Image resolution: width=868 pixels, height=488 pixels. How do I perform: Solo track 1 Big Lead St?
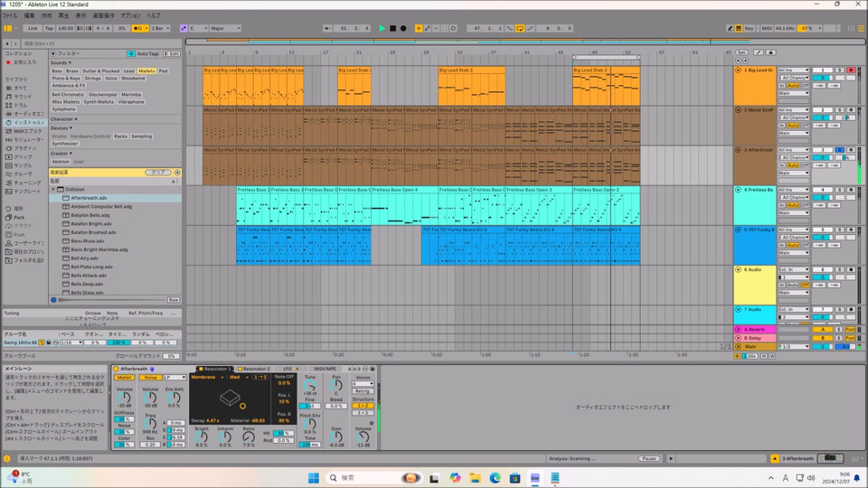pos(839,70)
